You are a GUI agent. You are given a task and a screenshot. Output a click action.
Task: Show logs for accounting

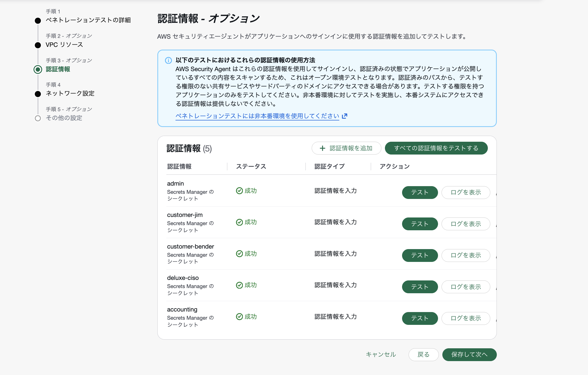coord(466,318)
